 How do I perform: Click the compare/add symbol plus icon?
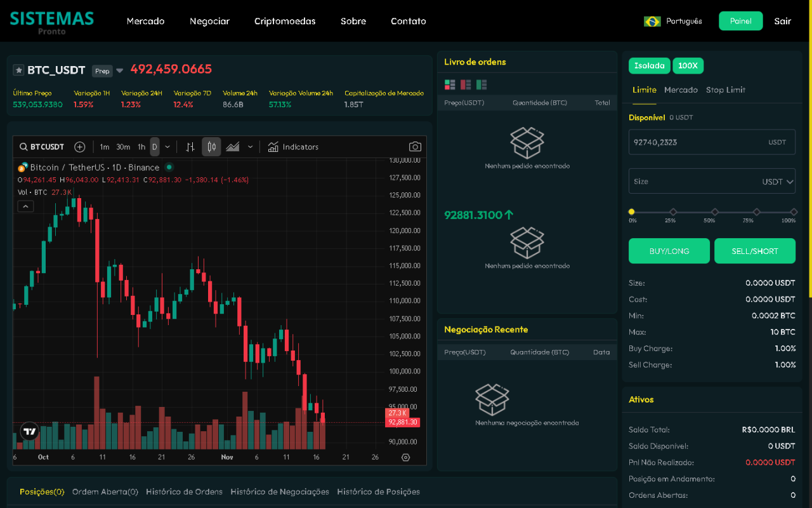(x=79, y=147)
